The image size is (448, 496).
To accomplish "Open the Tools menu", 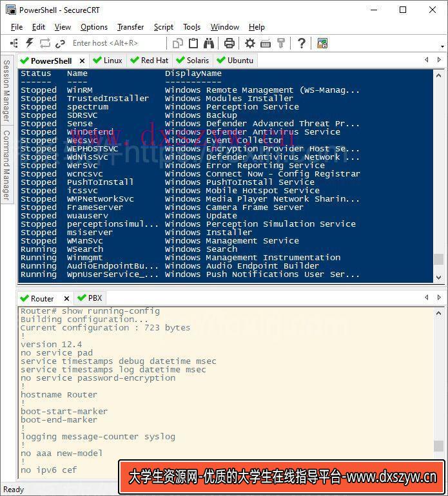I will 191,27.
